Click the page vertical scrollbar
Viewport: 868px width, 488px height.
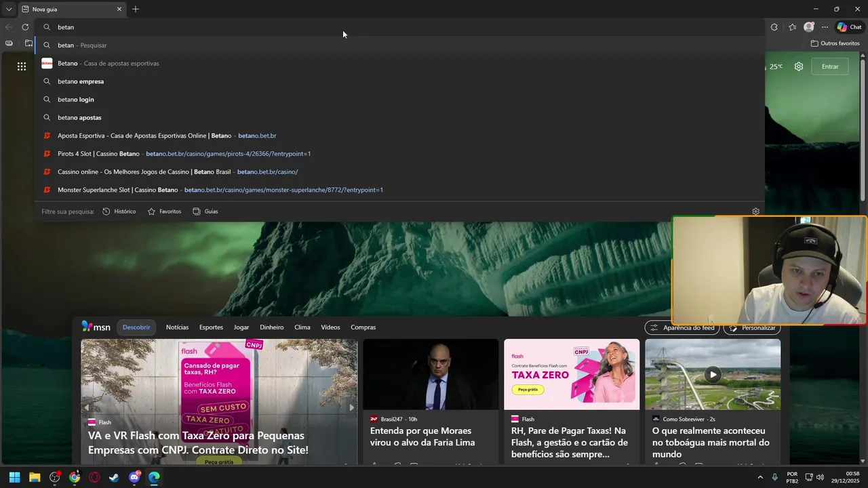(863, 129)
